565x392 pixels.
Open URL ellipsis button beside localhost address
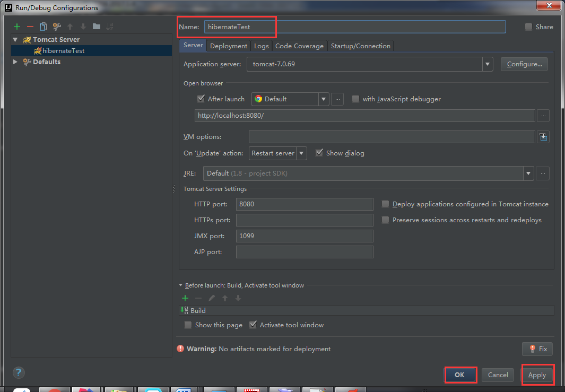543,116
